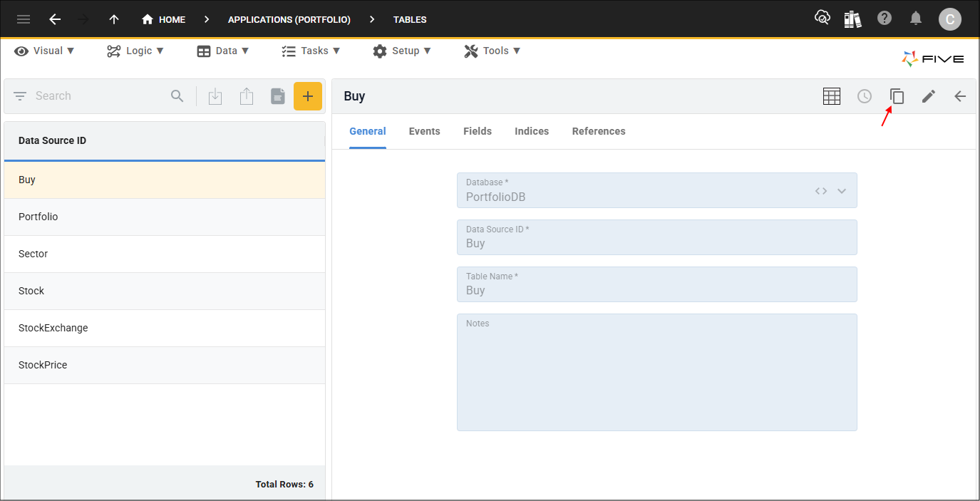The height and width of the screenshot is (501, 980).
Task: Click the help question mark icon
Action: (884, 19)
